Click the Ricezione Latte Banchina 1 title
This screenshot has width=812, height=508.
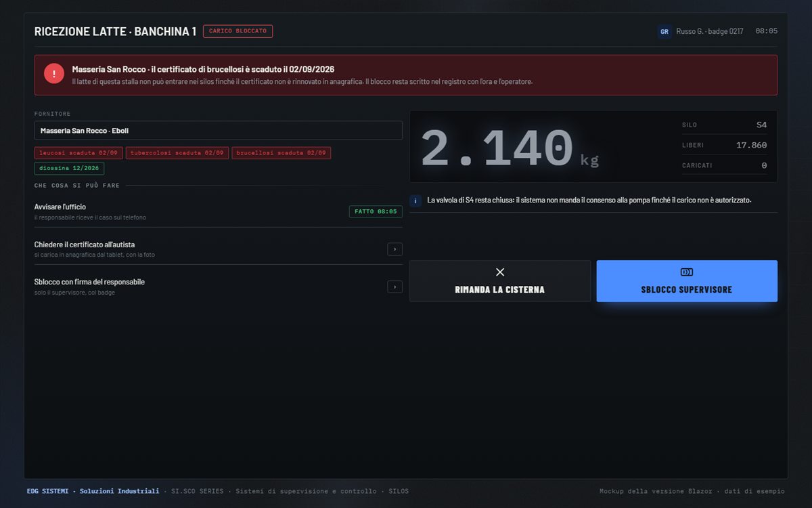[115, 32]
